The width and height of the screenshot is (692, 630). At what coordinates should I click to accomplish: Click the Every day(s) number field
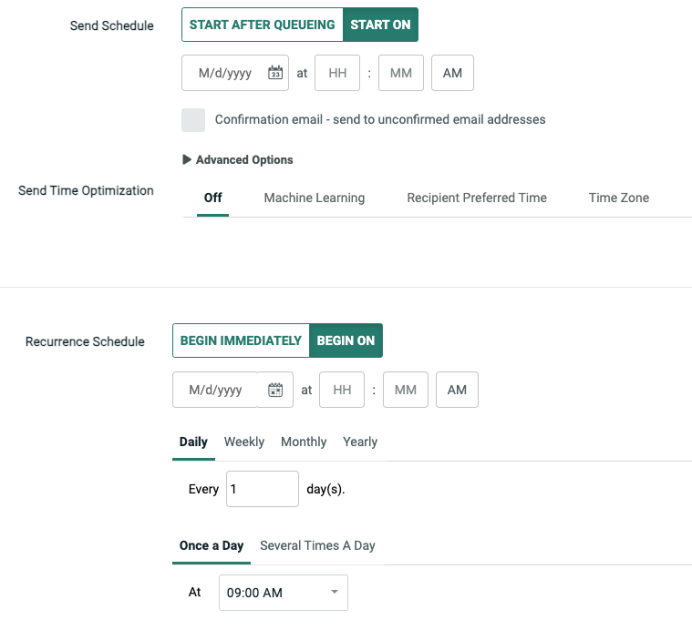(x=262, y=490)
